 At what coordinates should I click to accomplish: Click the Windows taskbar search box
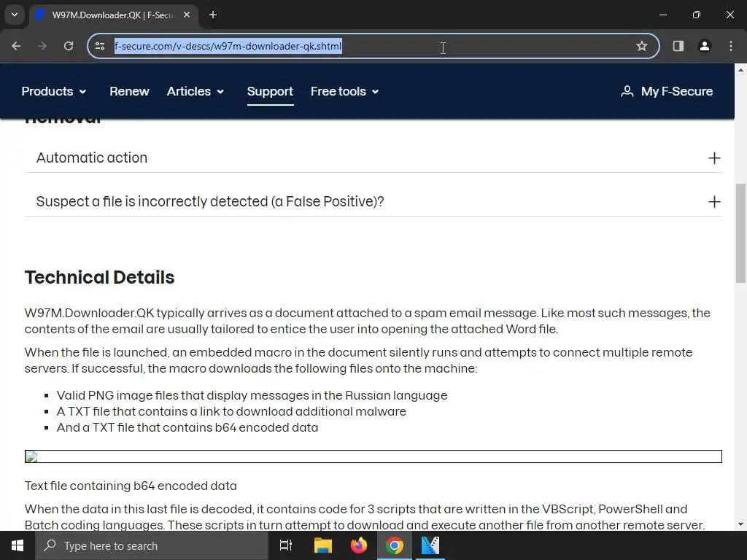(x=152, y=545)
